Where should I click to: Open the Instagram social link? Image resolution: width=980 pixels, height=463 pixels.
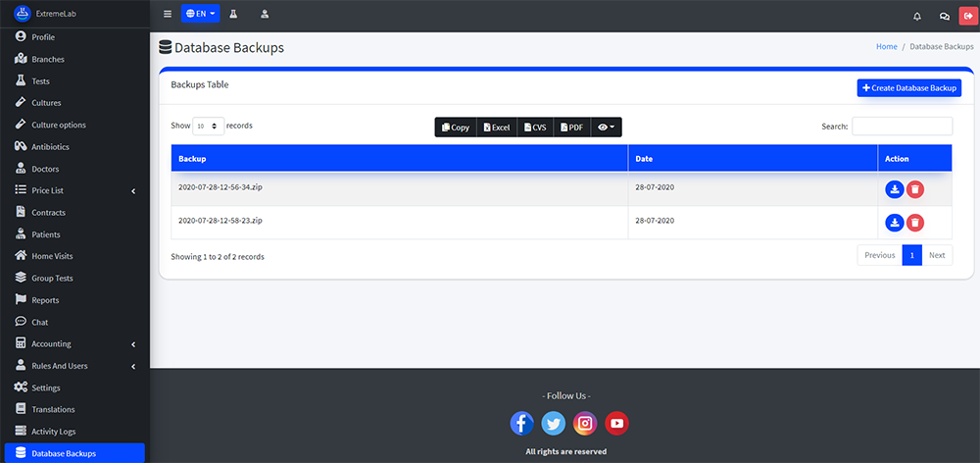tap(585, 423)
